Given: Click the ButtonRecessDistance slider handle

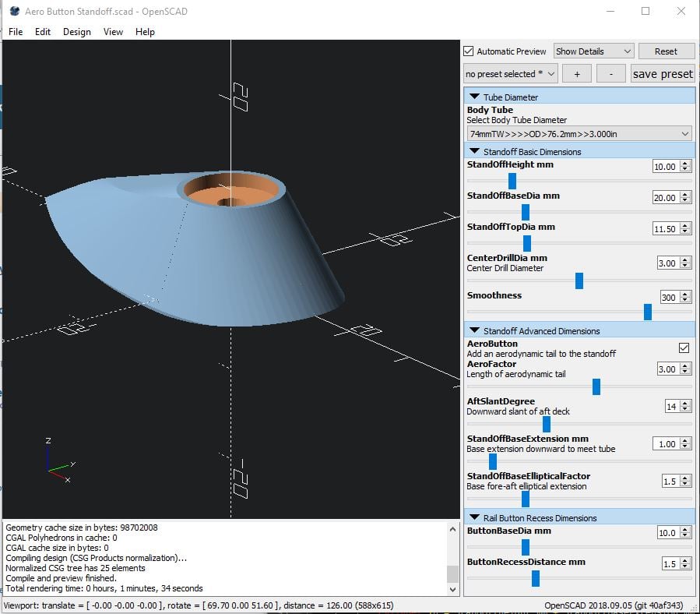Looking at the screenshot, I should click(x=536, y=578).
